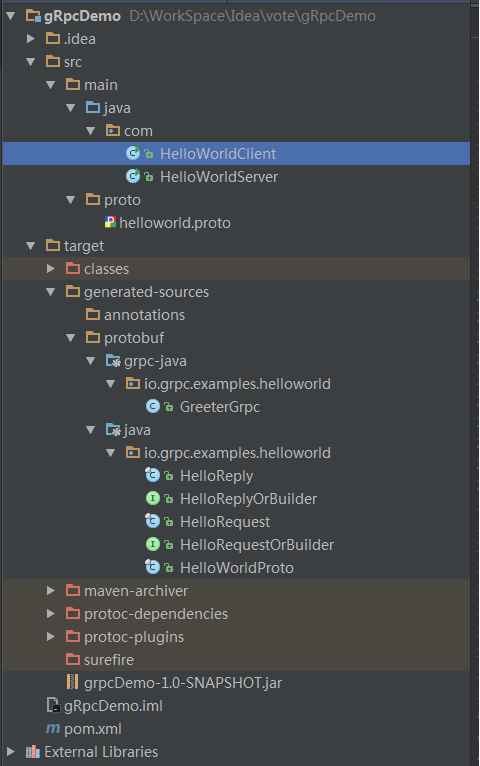Screen dimensions: 480x766
Task: Collapse the generated-sources folder
Action: pyautogui.click(x=51, y=292)
